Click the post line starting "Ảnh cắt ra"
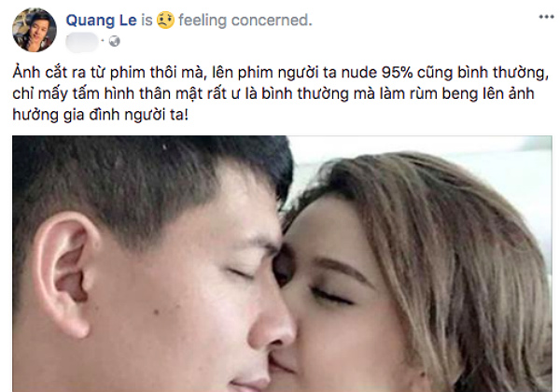This screenshot has height=392, width=560. [280, 73]
